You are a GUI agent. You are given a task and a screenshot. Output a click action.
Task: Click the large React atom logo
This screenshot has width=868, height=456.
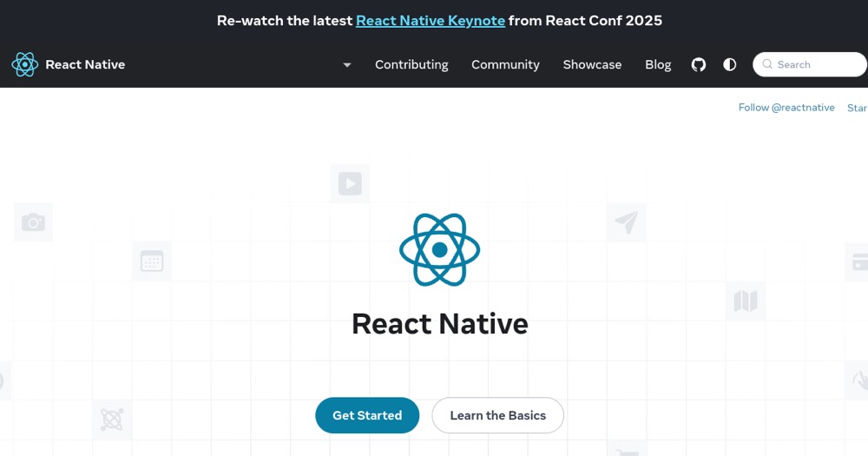pyautogui.click(x=439, y=250)
